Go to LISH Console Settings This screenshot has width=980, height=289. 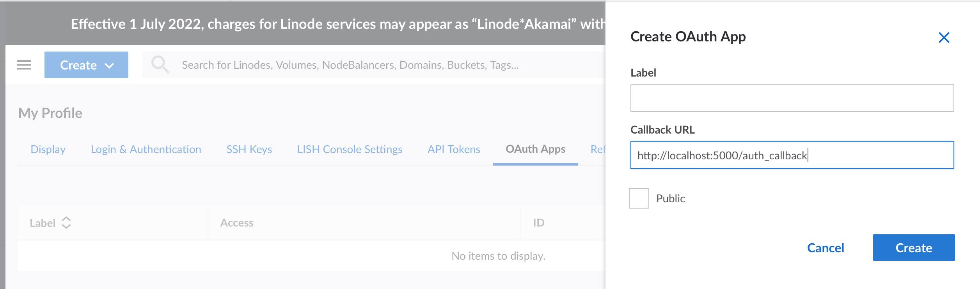coord(350,149)
